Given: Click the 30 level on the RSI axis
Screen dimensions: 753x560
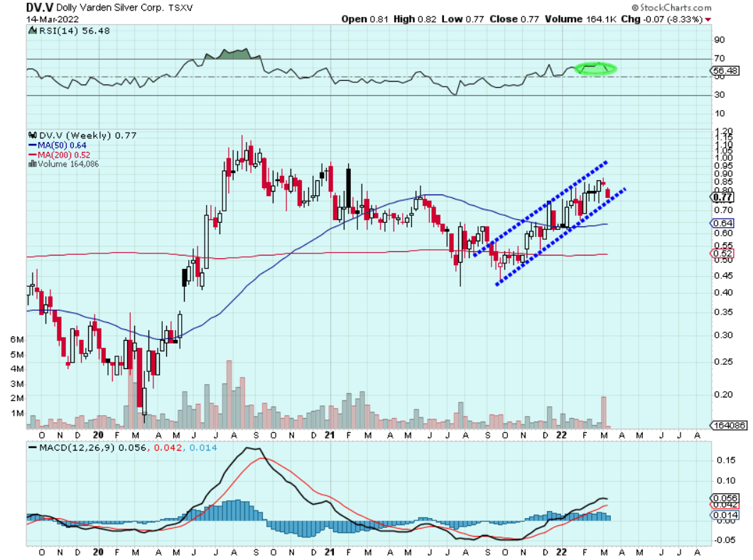Looking at the screenshot, I should pyautogui.click(x=720, y=95).
